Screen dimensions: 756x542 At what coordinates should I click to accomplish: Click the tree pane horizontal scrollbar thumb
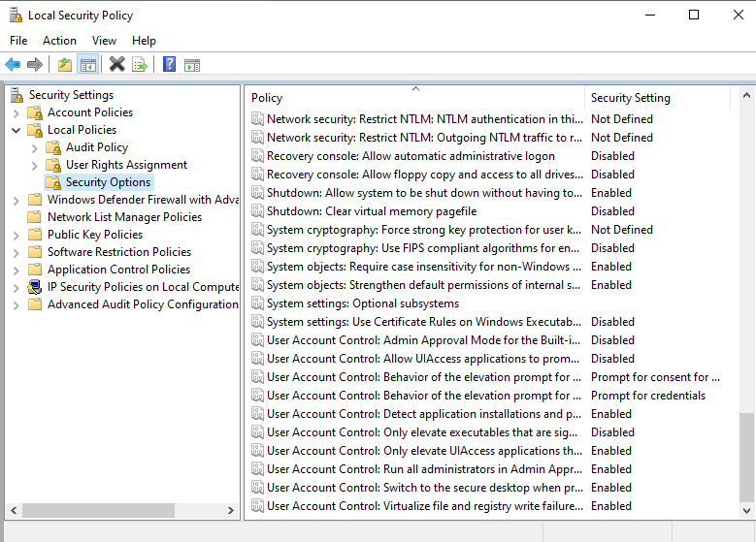(98, 510)
